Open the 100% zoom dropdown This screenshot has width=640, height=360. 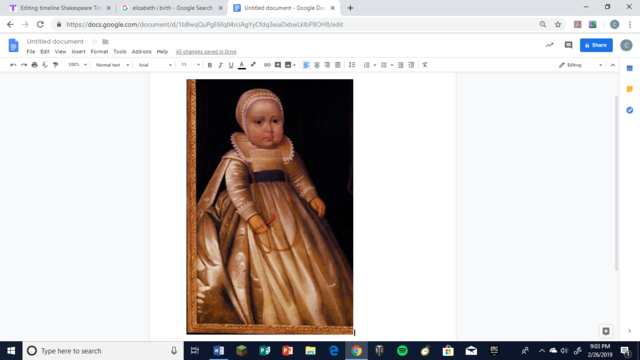click(x=77, y=65)
